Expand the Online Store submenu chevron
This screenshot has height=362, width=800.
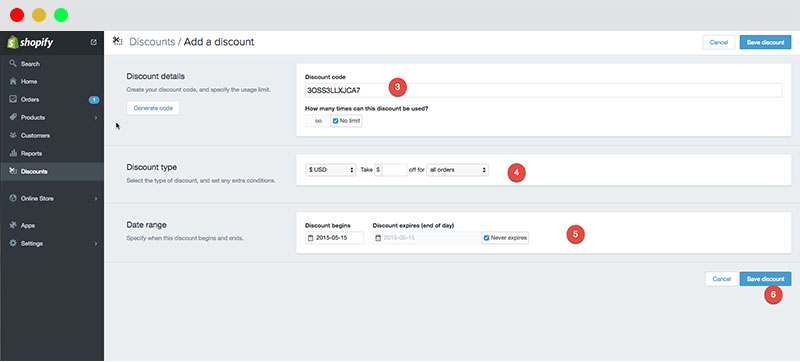point(96,199)
